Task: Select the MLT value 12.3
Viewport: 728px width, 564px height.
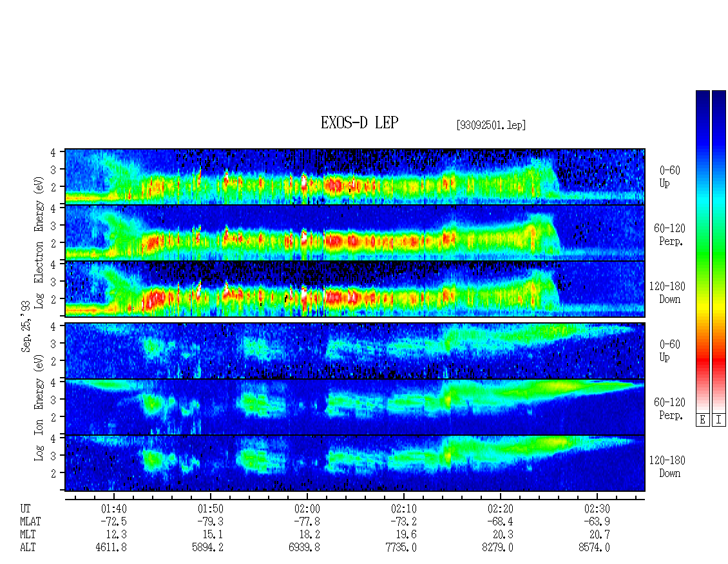Action: coord(116,535)
